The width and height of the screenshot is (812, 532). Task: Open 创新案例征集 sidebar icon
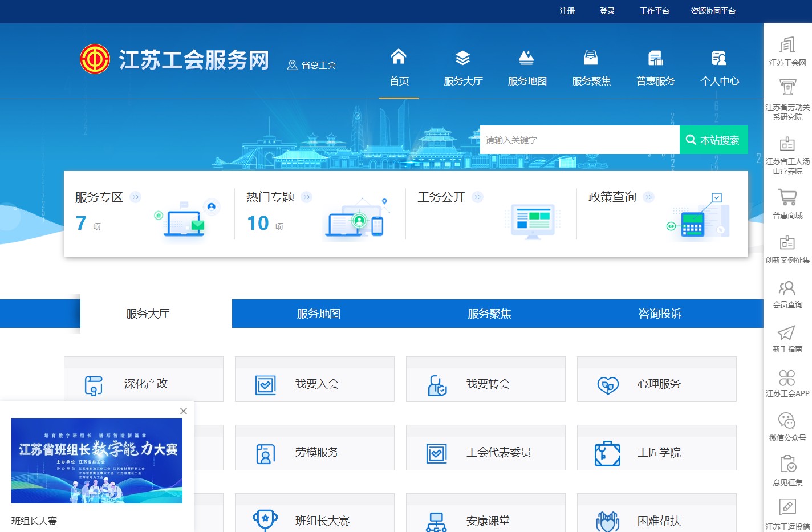click(787, 242)
